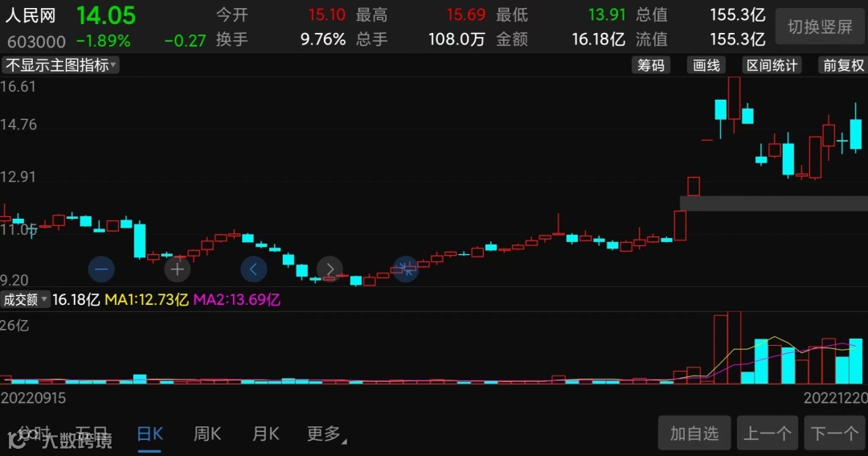Screen dimensions: 868x456
Task: Expand the 更多 period options
Action: 326,433
